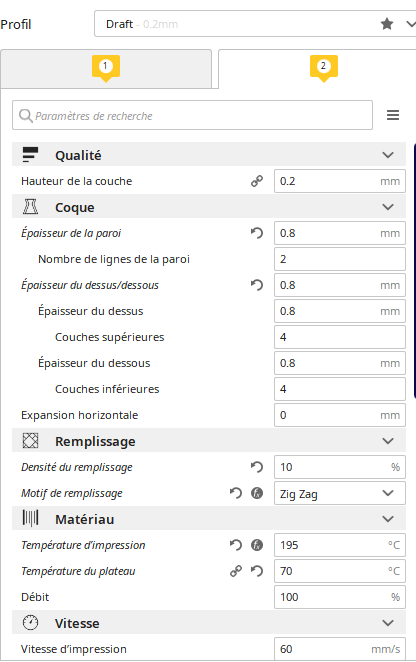Open the settings visibility hamburger menu

(393, 115)
